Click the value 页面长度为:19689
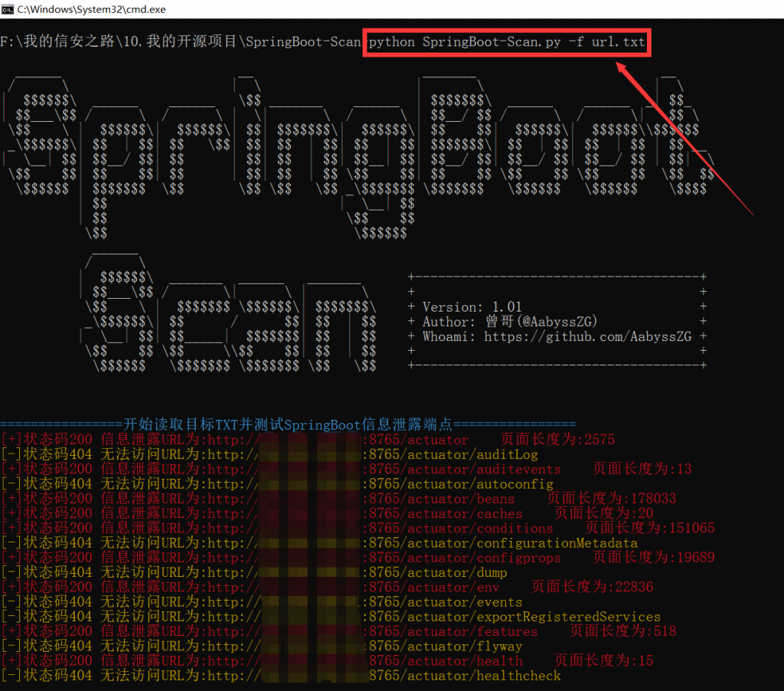This screenshot has height=691, width=784. [x=654, y=558]
